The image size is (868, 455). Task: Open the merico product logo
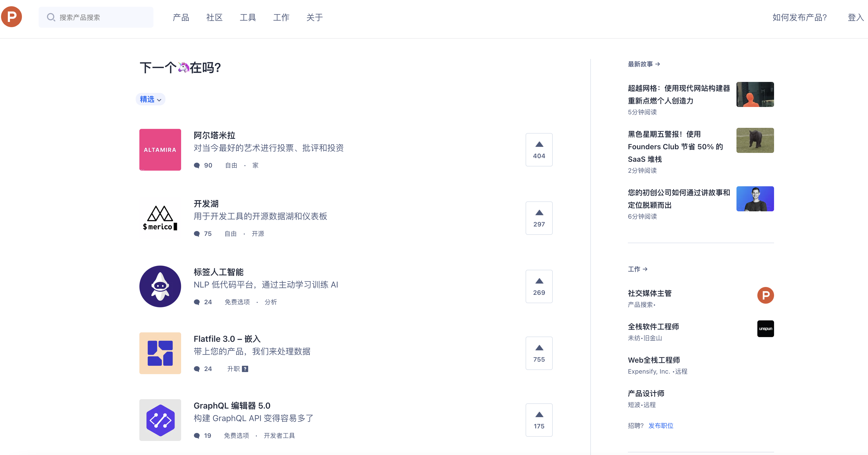coord(160,218)
